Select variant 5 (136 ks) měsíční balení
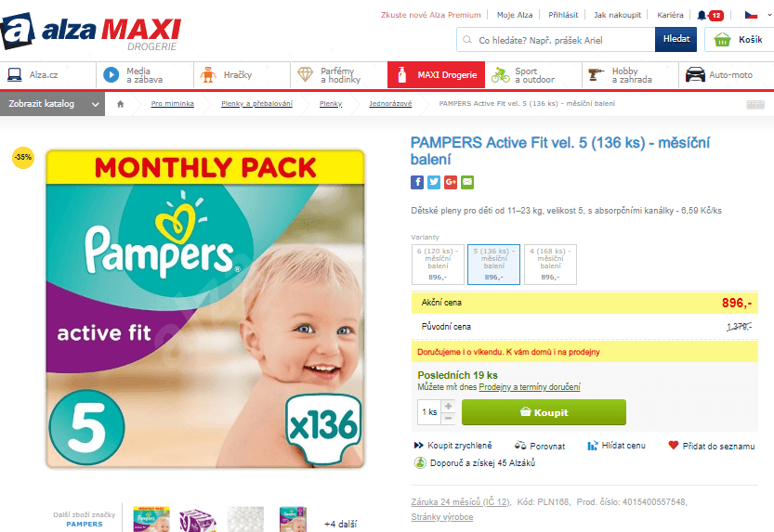Viewport: 774px width, 532px height. pyautogui.click(x=494, y=265)
